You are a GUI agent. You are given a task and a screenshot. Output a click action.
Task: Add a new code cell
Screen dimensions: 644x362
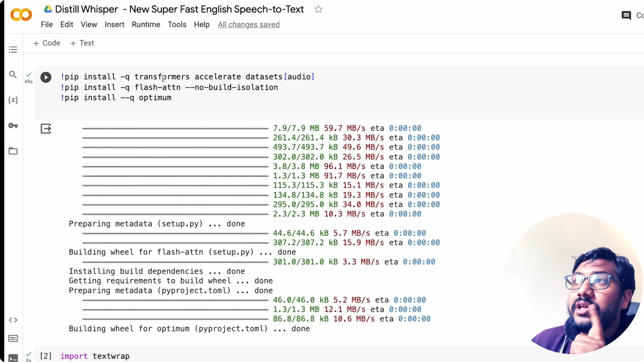pyautogui.click(x=47, y=43)
